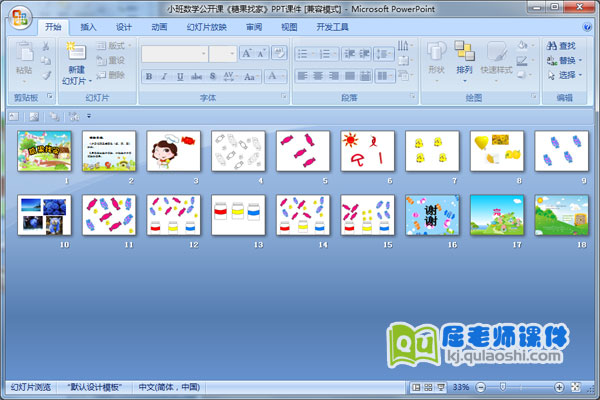Click the Reset slide button

(x=111, y=60)
